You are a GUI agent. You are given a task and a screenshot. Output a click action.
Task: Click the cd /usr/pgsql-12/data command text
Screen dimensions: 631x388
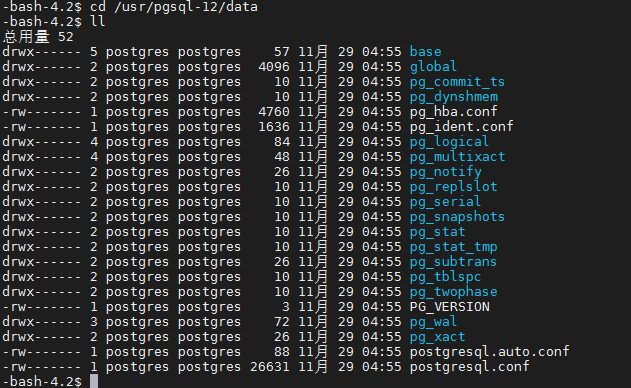[174, 7]
